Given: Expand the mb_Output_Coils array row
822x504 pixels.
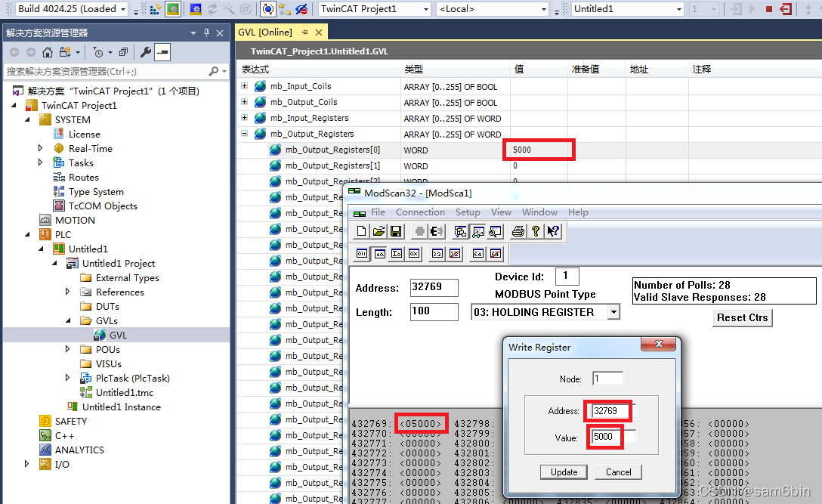Looking at the screenshot, I should point(244,102).
